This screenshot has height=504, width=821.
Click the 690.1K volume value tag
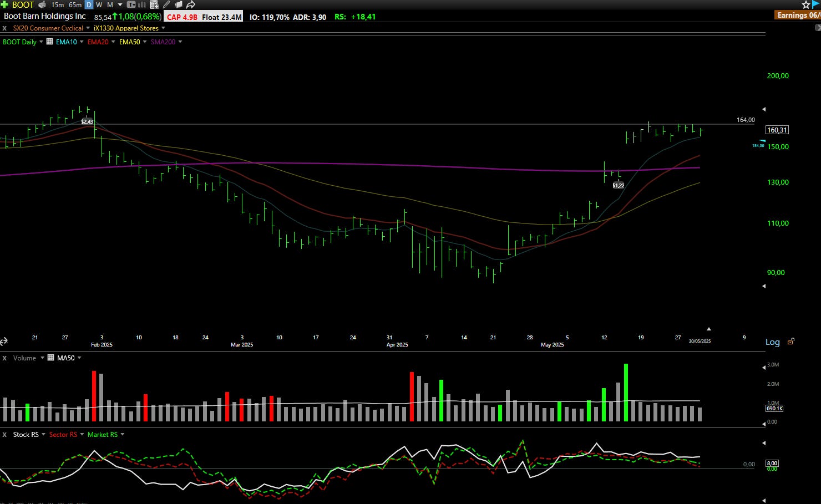point(774,408)
